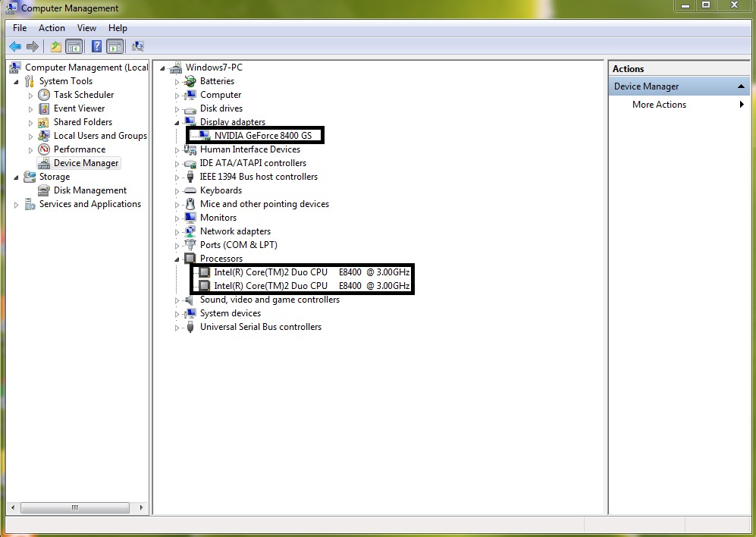756x537 pixels.
Task: Expand the System devices node
Action: click(177, 314)
